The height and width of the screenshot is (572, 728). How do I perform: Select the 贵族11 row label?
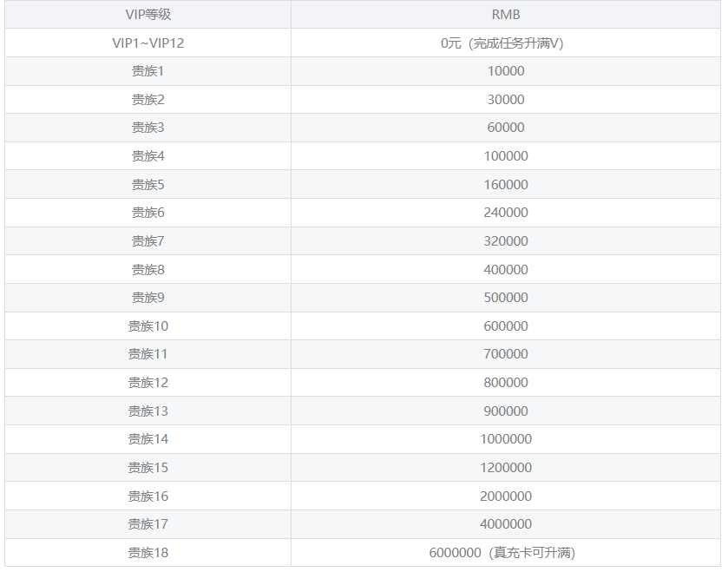tap(148, 354)
